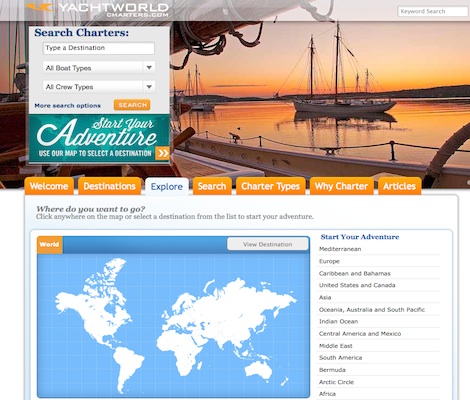Viewport: 470px width, 400px height.
Task: Choose Mediterranean from the destination list
Action: click(340, 249)
